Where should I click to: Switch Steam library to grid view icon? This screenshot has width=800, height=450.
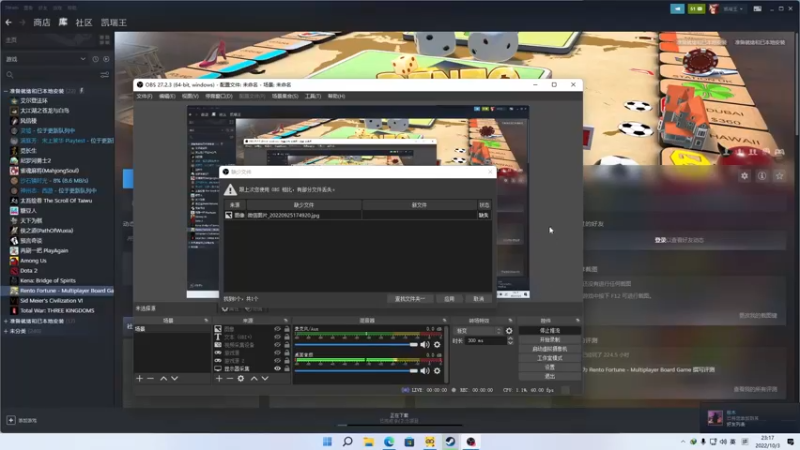pos(105,40)
